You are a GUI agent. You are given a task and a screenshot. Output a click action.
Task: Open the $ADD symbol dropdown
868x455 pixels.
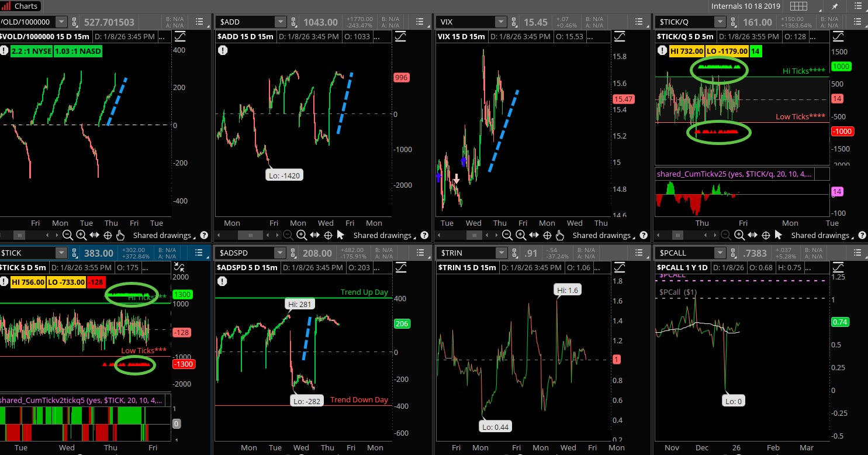point(281,22)
